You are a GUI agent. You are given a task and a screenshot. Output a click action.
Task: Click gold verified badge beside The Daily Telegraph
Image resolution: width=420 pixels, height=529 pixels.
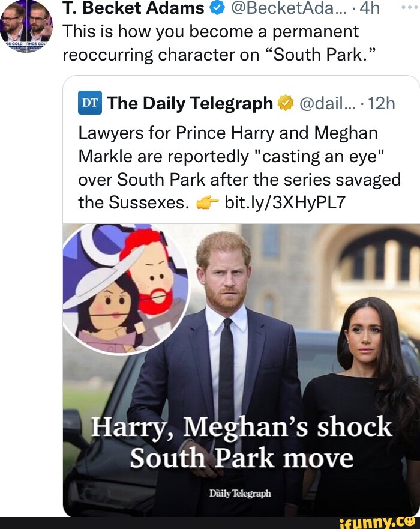[x=284, y=104]
